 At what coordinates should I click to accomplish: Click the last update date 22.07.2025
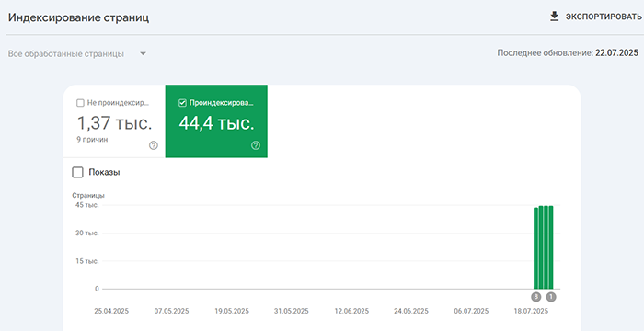617,53
